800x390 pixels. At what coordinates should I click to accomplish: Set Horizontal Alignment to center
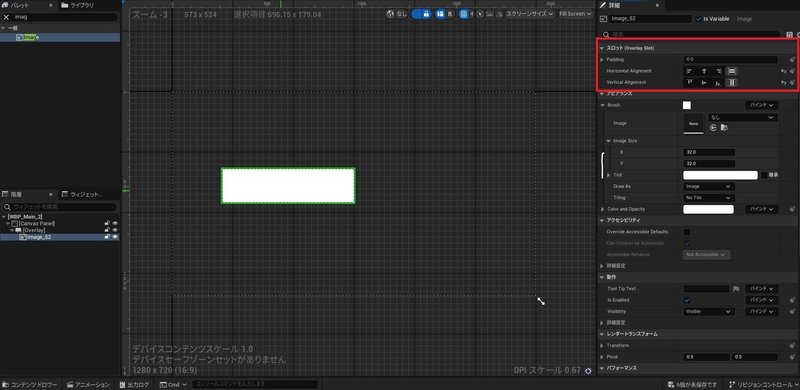point(704,71)
